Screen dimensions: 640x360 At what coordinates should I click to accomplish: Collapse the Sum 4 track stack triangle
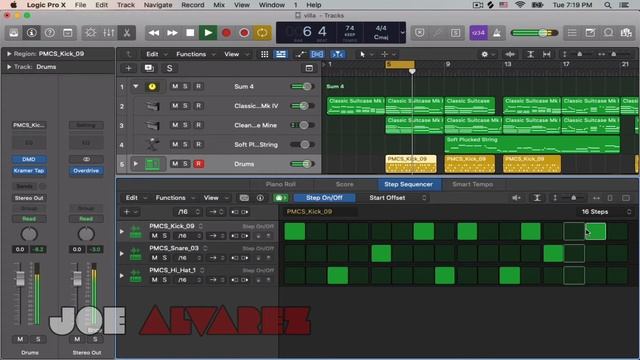click(136, 87)
